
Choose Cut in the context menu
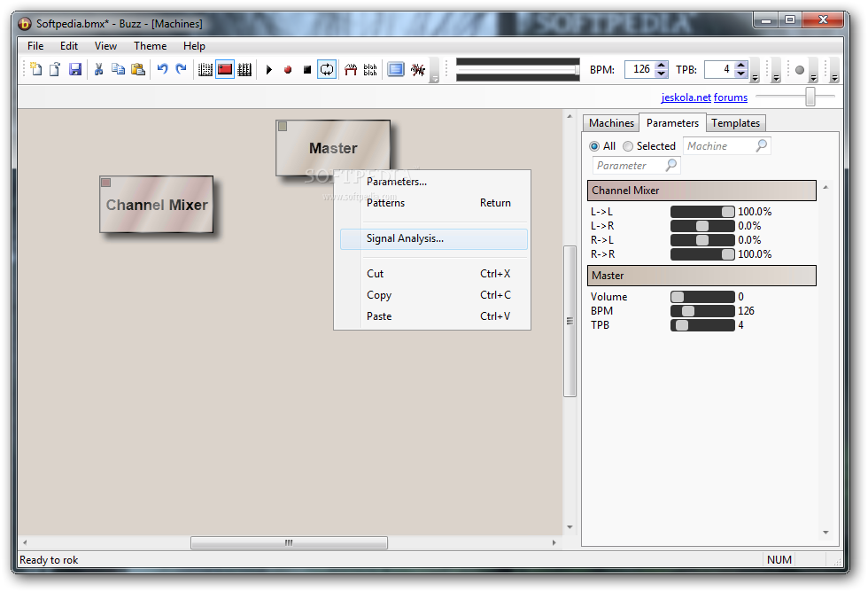[x=433, y=274]
